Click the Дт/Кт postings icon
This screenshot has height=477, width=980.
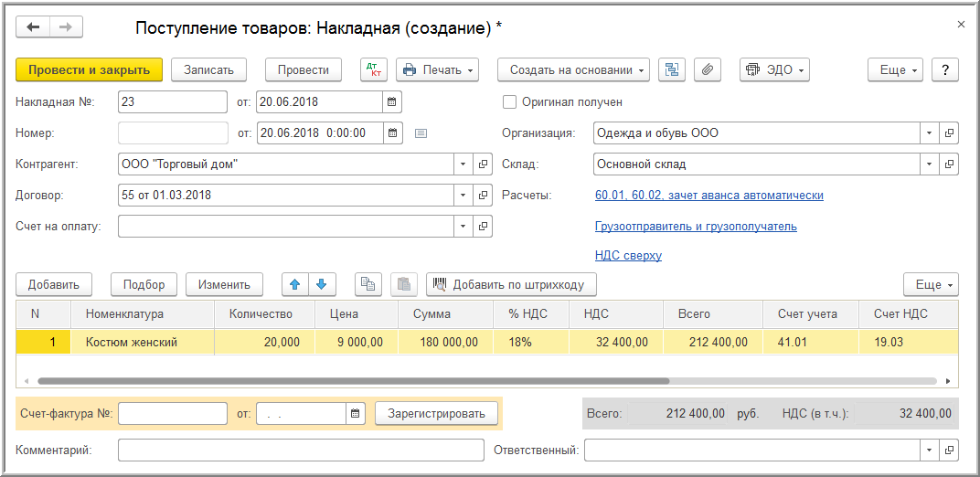click(374, 69)
